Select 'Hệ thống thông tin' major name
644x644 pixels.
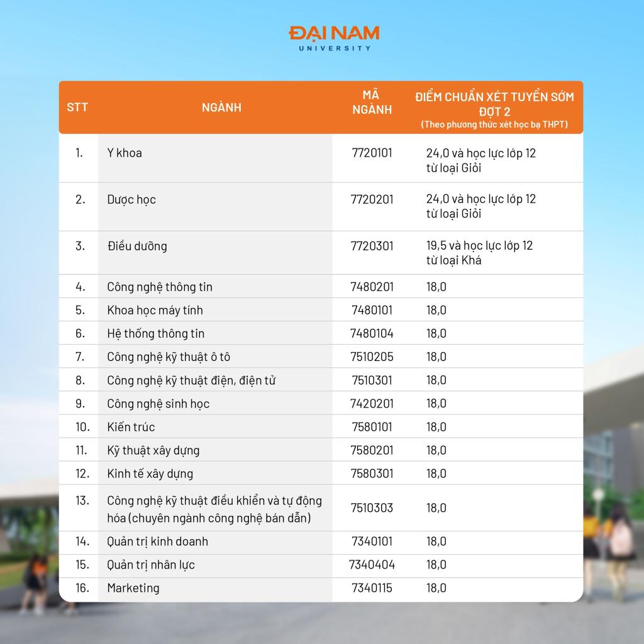click(x=156, y=333)
